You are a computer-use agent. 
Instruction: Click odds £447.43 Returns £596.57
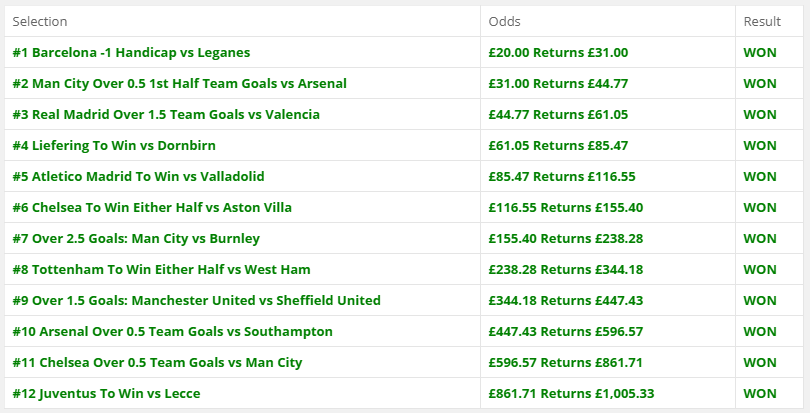(566, 331)
